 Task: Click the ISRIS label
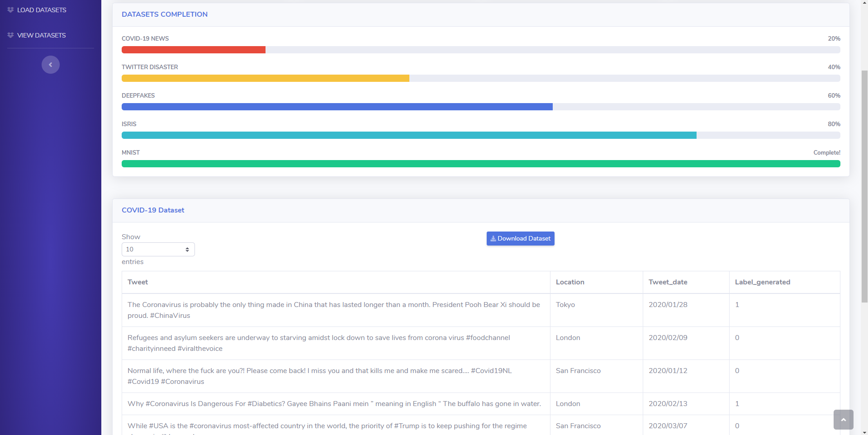pyautogui.click(x=129, y=124)
